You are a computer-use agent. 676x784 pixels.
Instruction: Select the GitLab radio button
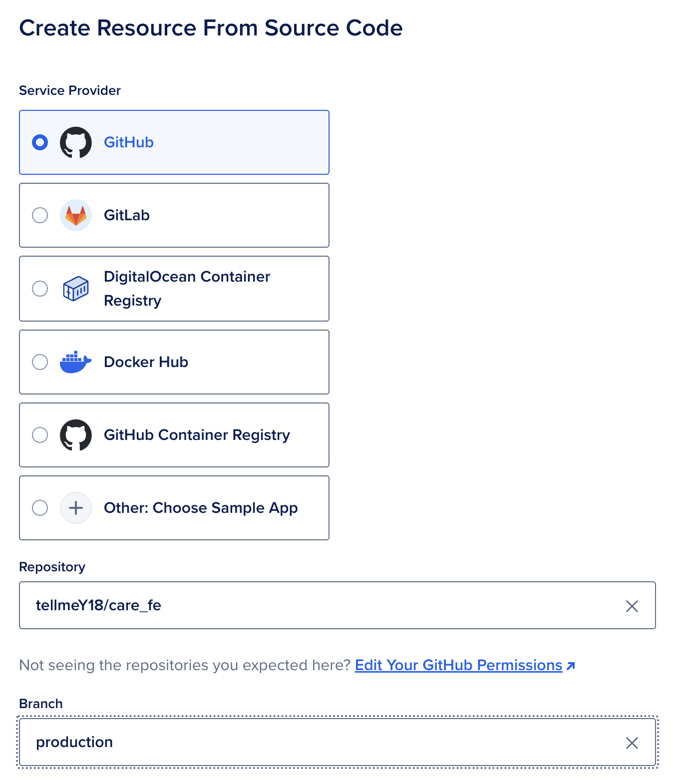40,215
